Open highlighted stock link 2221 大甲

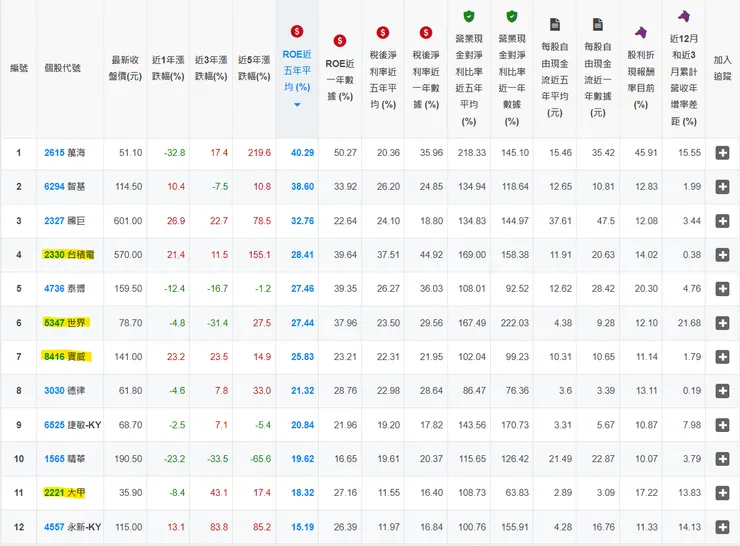click(65, 493)
